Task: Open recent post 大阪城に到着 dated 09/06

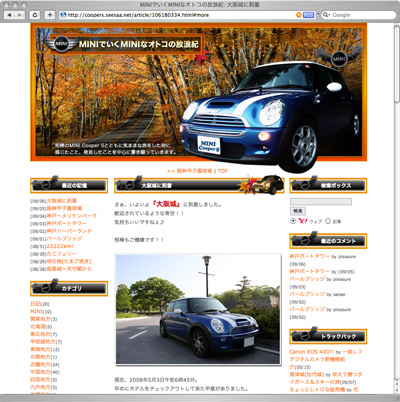Action: [62, 201]
